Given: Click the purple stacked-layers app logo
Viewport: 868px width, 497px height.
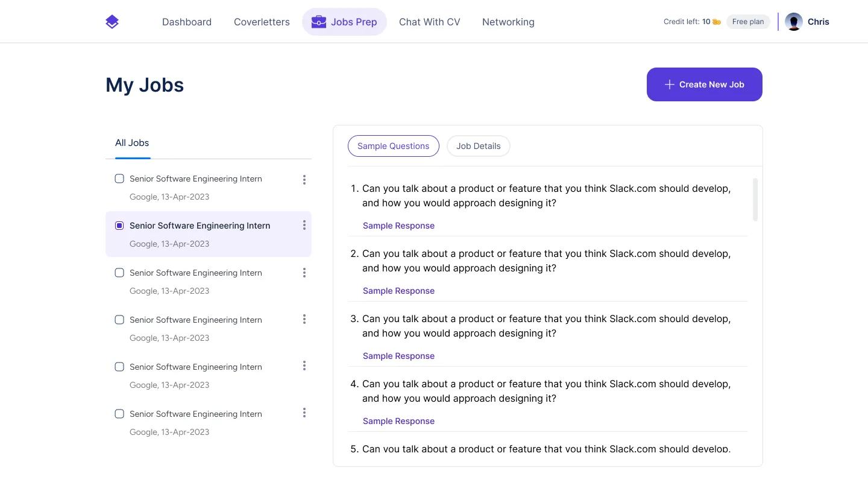Looking at the screenshot, I should [x=112, y=22].
